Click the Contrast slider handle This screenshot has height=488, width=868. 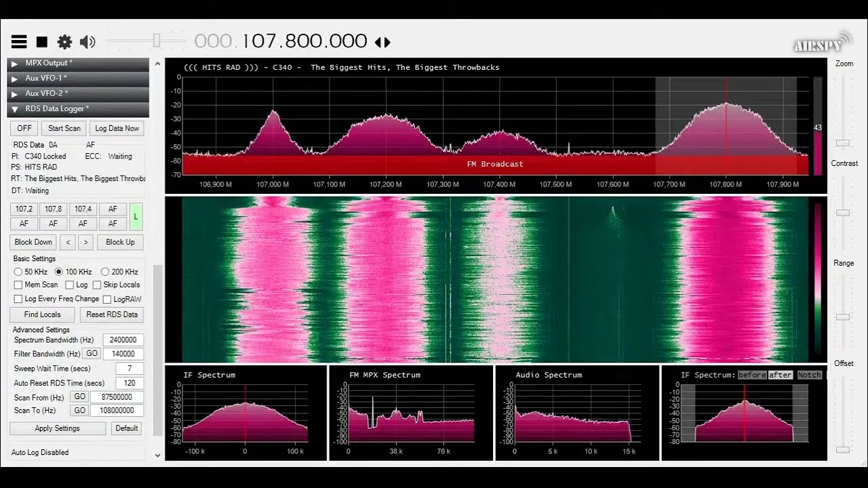843,213
